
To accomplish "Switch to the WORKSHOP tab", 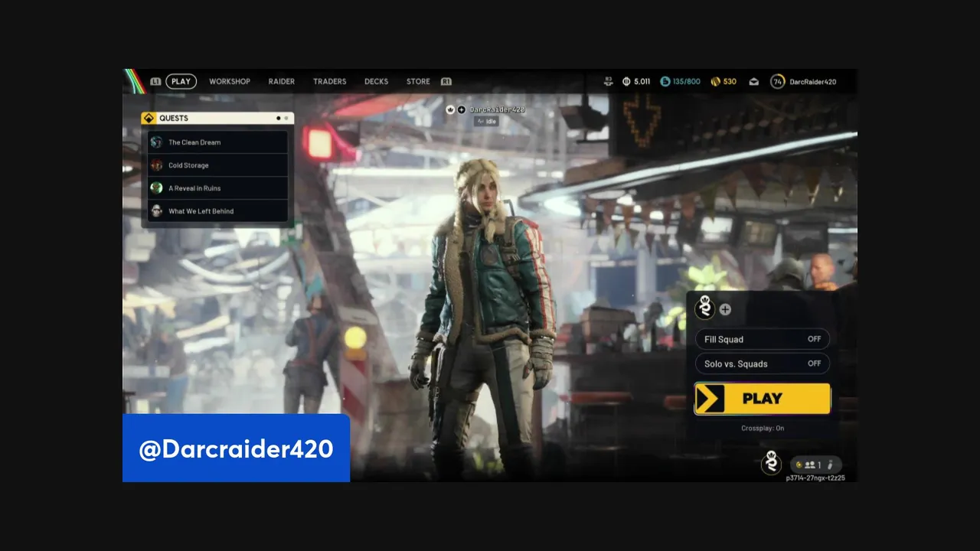I will [230, 81].
